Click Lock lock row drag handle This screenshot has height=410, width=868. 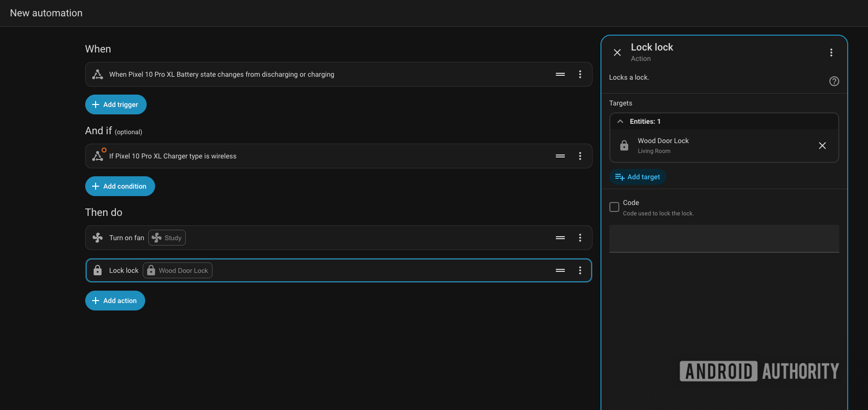560,270
